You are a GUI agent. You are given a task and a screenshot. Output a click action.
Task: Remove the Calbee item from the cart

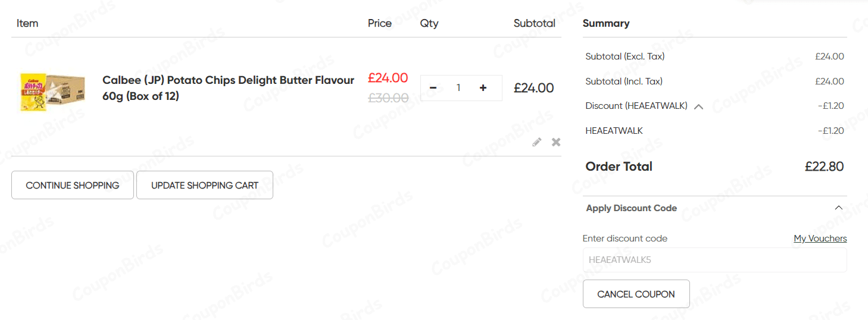(556, 142)
